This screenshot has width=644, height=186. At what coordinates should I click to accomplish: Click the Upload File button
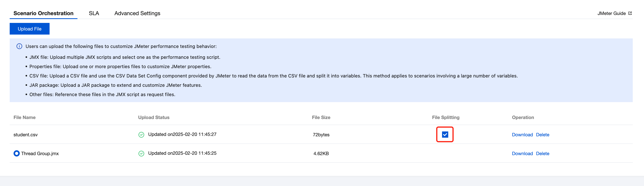coord(29,29)
